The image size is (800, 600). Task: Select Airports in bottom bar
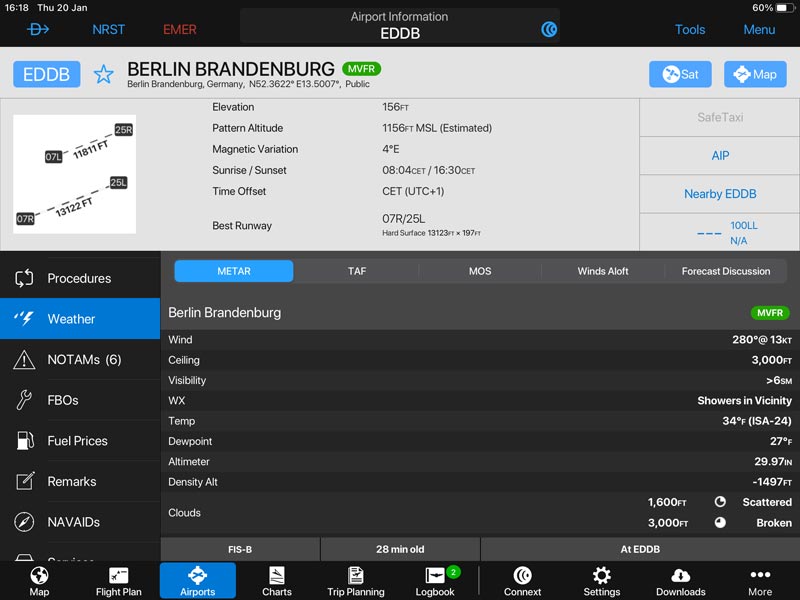197,581
